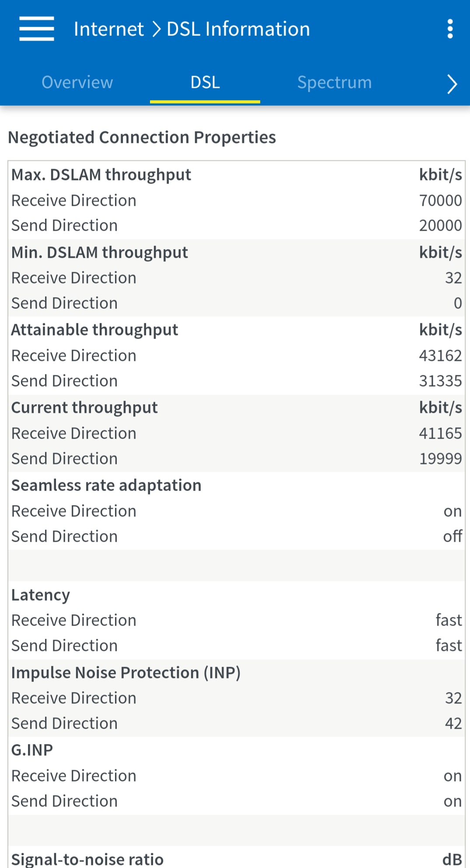Image resolution: width=470 pixels, height=868 pixels.
Task: Open the three-dot overflow menu
Action: click(450, 29)
